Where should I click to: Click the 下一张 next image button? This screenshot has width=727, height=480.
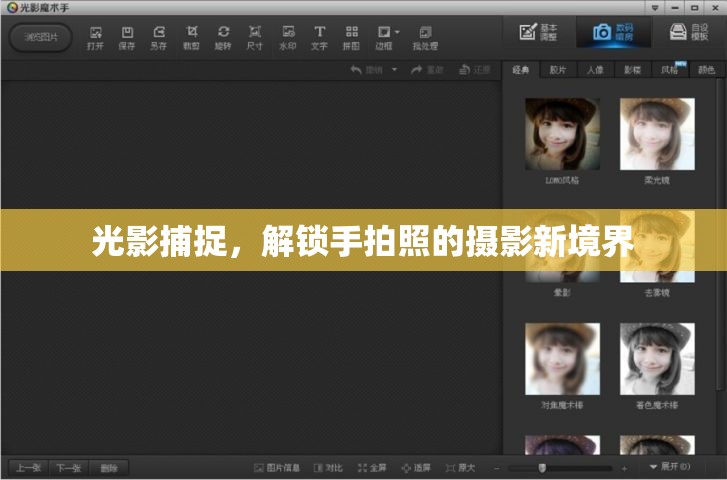click(x=69, y=468)
